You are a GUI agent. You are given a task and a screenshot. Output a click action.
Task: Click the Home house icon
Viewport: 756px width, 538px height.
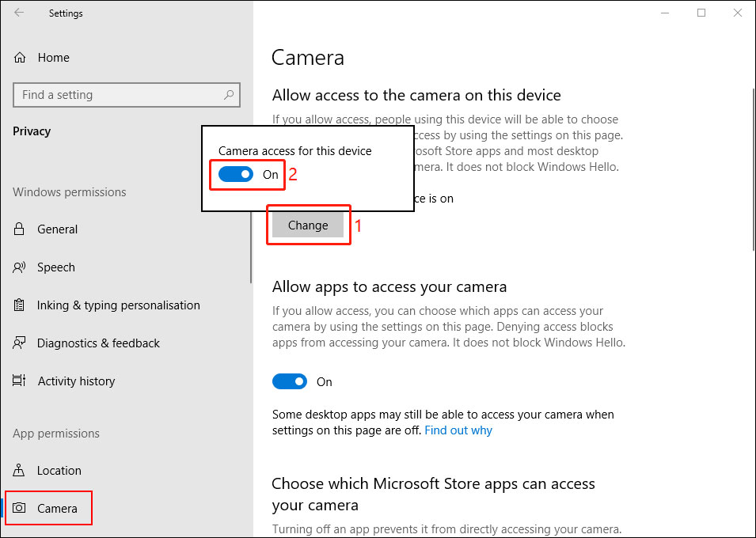coord(18,57)
